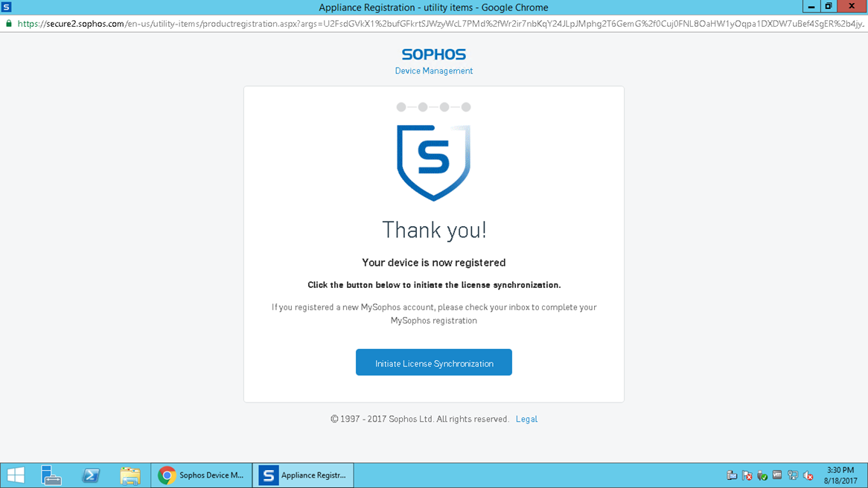This screenshot has width=868, height=488.
Task: Close the Appliance Registration window
Action: click(852, 7)
